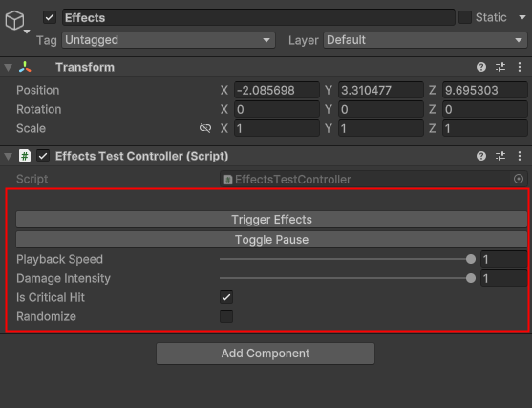Open the Script field object picker
532x408 pixels.
click(x=519, y=179)
